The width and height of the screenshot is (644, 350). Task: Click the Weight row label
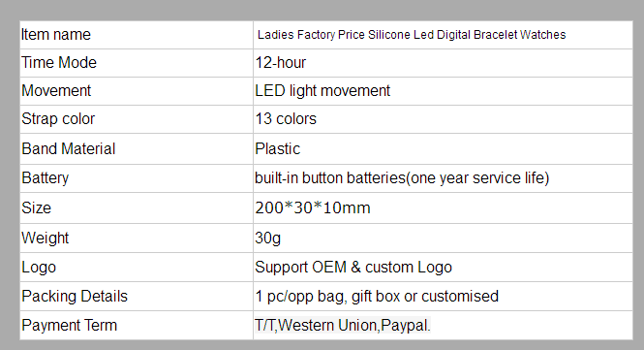(x=46, y=239)
